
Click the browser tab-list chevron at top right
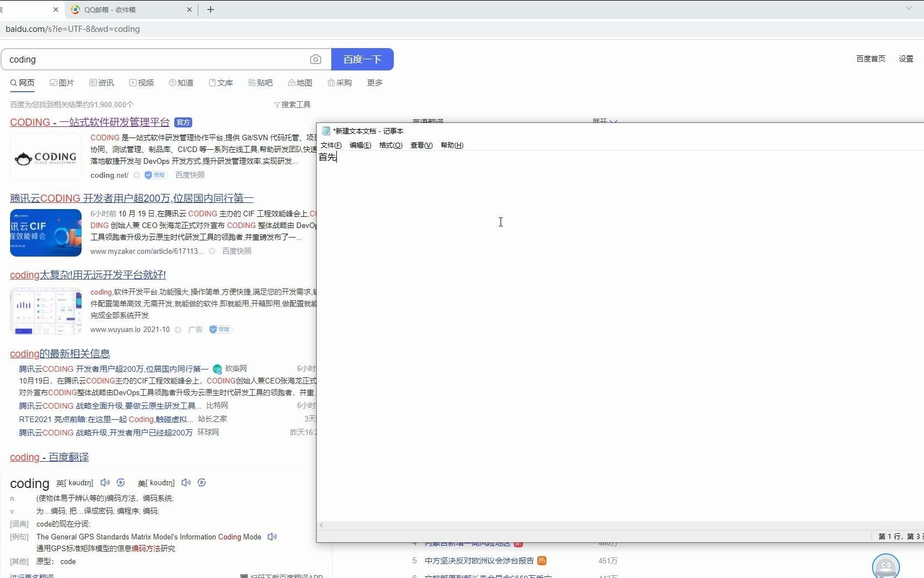(x=909, y=8)
